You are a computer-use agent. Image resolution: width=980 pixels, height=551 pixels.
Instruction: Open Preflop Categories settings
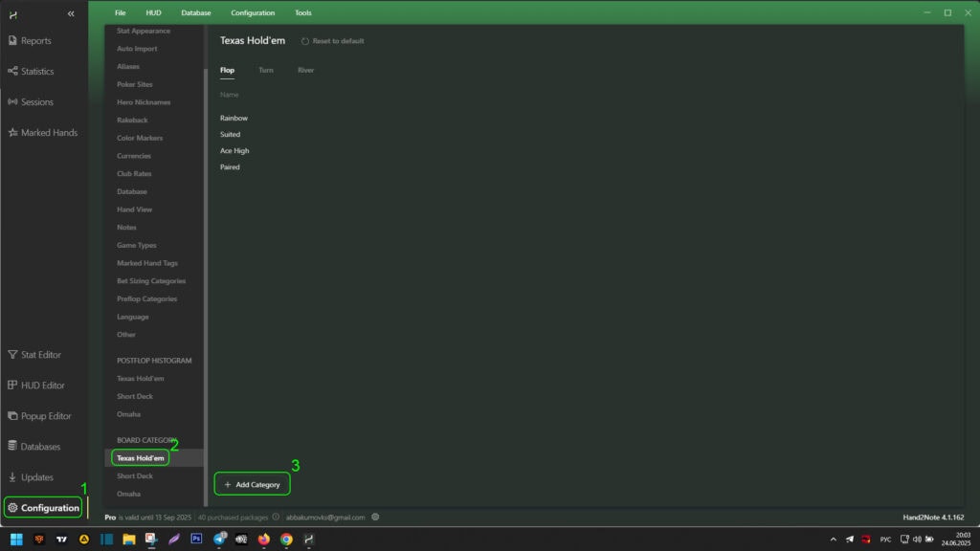click(x=146, y=299)
